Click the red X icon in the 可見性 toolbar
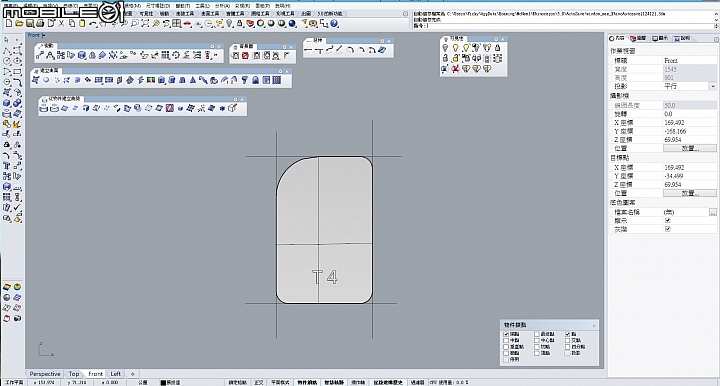The width and height of the screenshot is (720, 386). click(456, 69)
